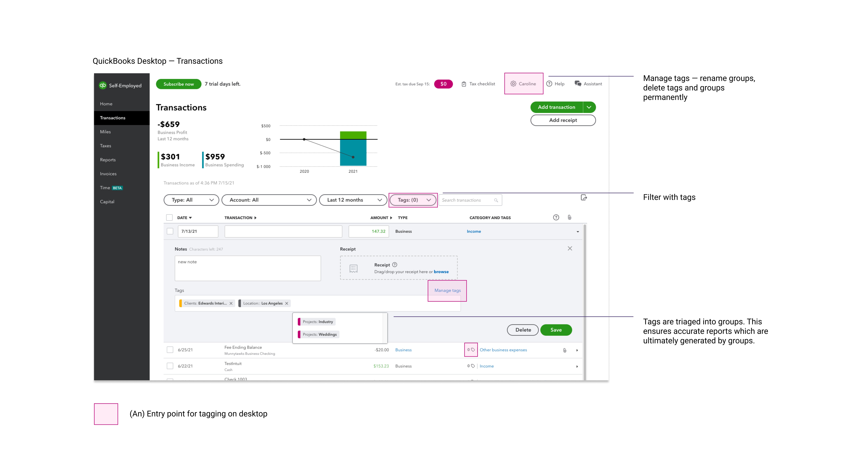Open the Account: All filter dropdown
This screenshot has width=868, height=451.
(x=269, y=200)
